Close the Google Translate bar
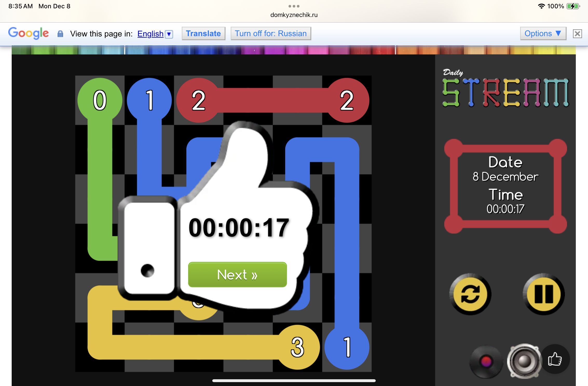This screenshot has height=386, width=588. click(577, 34)
